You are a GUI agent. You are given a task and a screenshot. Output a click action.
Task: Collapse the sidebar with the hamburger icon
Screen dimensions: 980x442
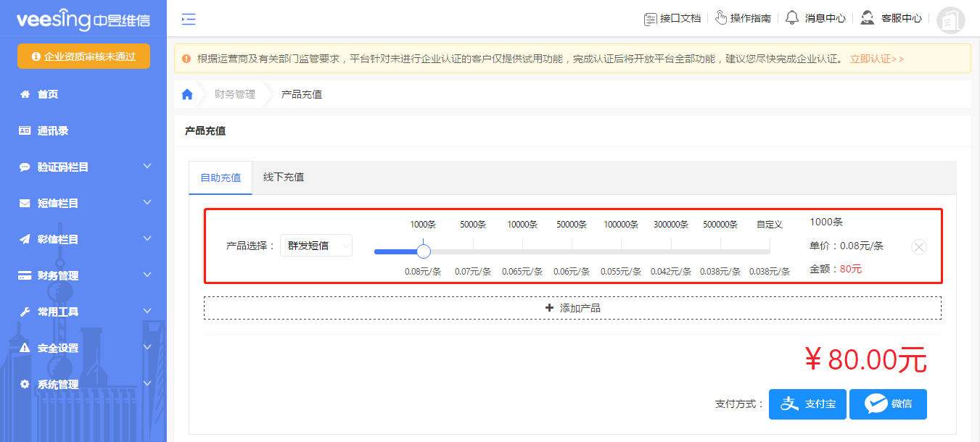coord(188,20)
